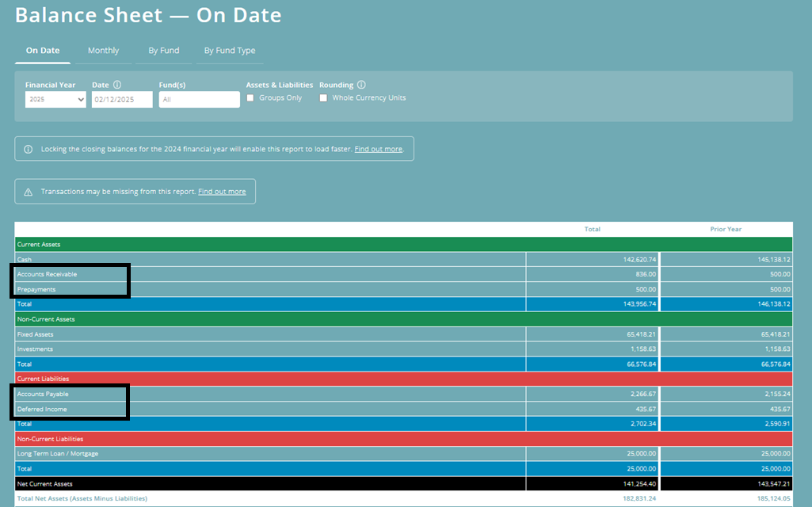Image resolution: width=812 pixels, height=507 pixels.
Task: Click the Total column header
Action: (x=593, y=229)
